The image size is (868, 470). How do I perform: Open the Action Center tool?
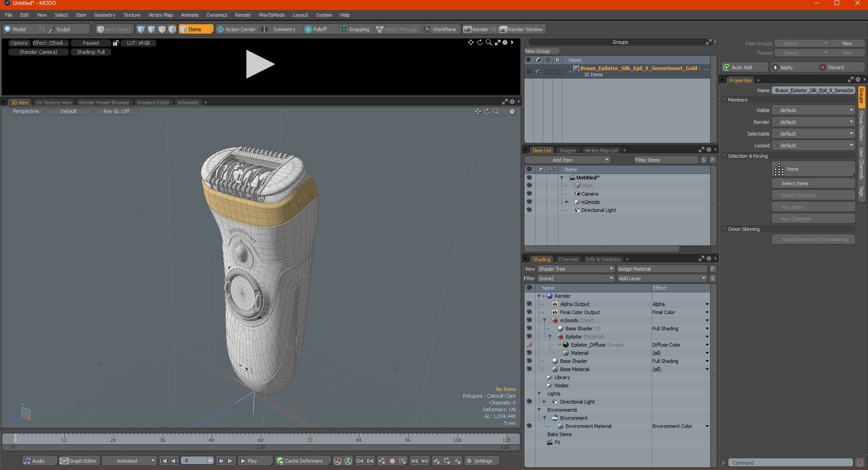[x=236, y=29]
